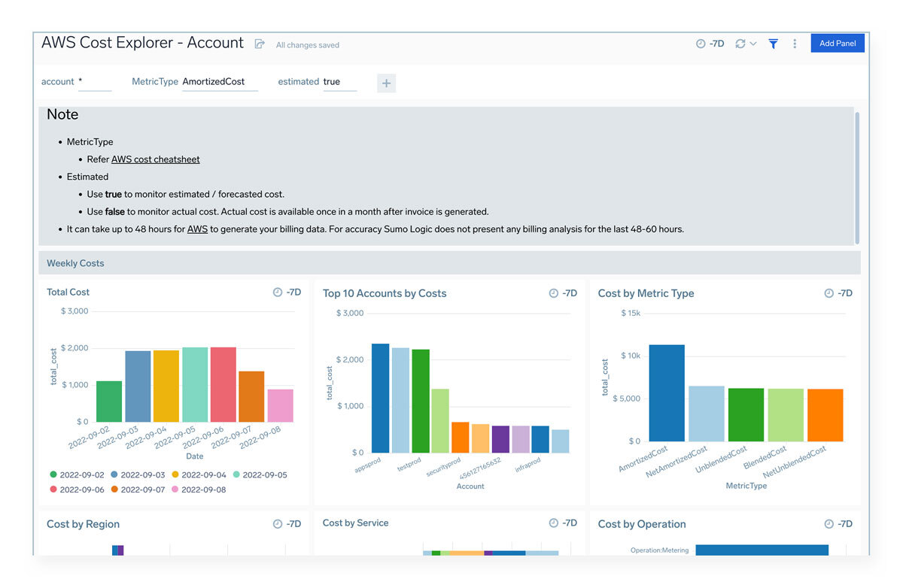The width and height of the screenshot is (903, 588).
Task: Click the share dashboard icon beside the title
Action: pyautogui.click(x=260, y=44)
